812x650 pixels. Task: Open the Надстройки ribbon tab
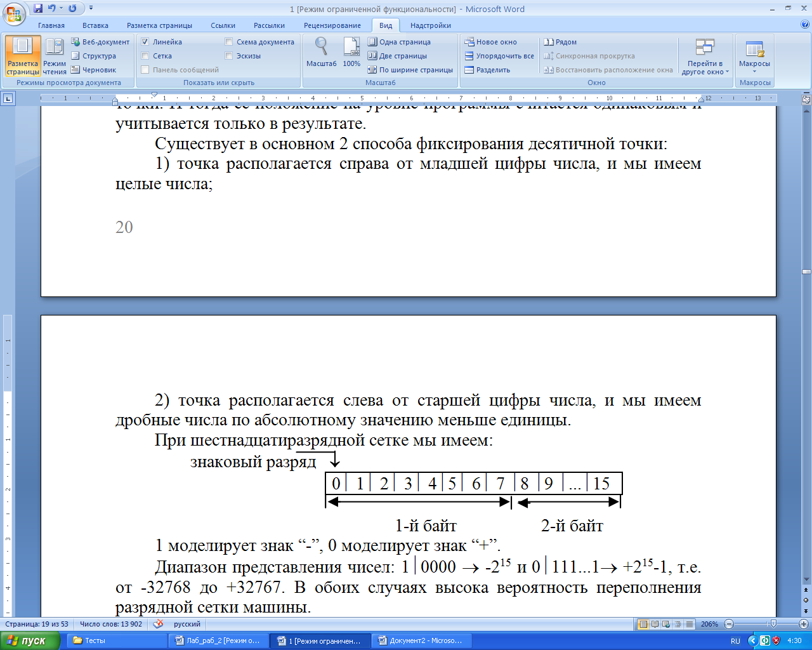coord(430,25)
